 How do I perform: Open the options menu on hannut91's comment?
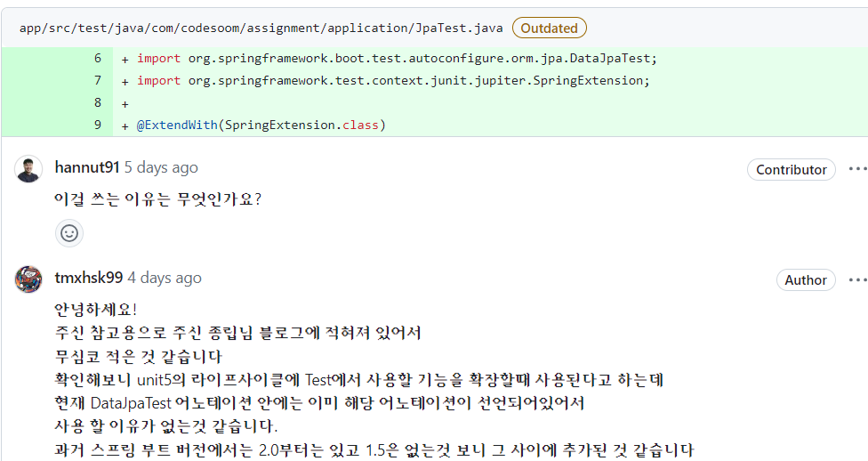point(857,168)
